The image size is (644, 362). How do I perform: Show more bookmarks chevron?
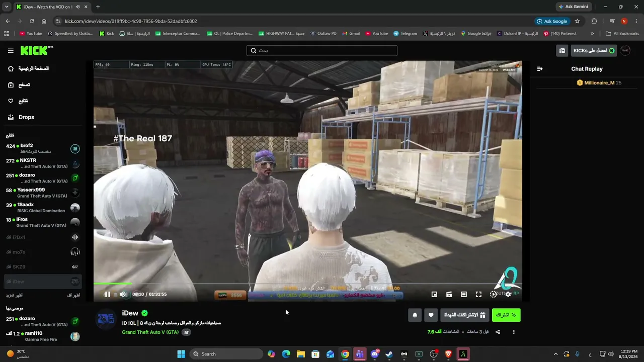tap(592, 34)
